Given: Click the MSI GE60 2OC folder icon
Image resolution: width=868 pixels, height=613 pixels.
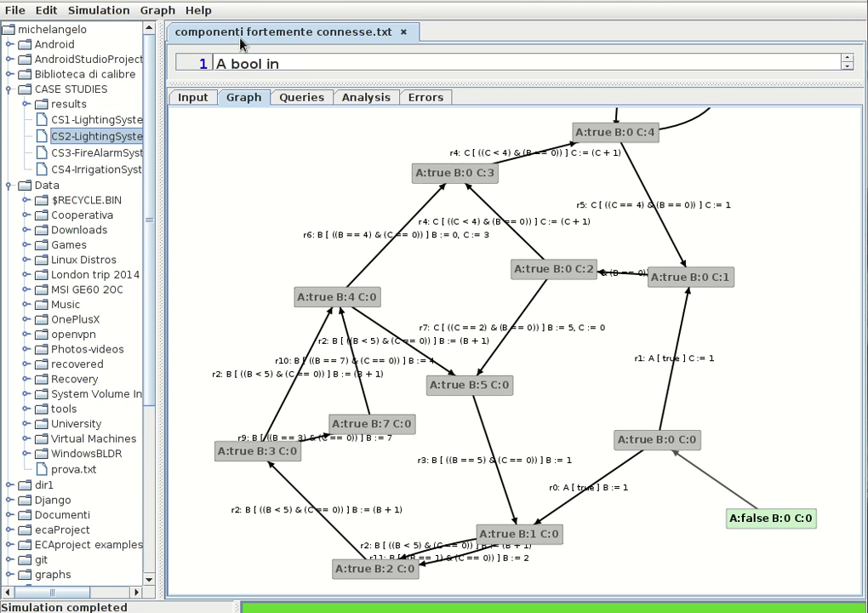Looking at the screenshot, I should point(42,289).
